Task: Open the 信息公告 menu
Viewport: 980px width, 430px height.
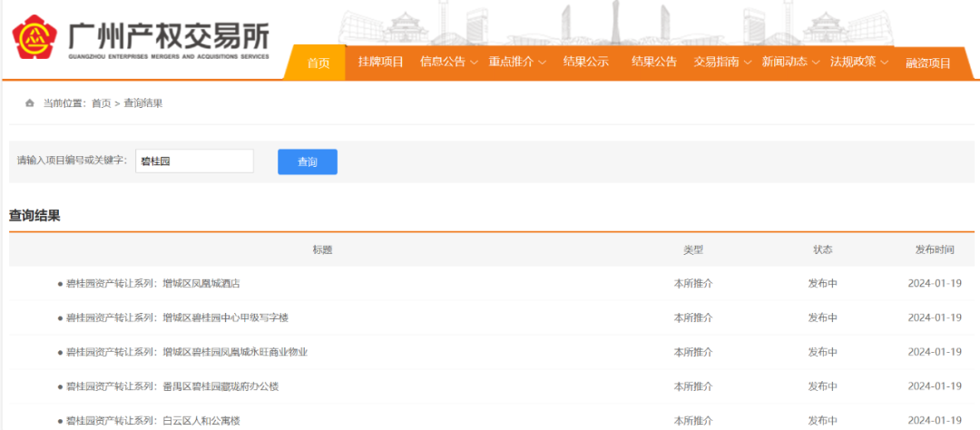Action: [x=443, y=62]
